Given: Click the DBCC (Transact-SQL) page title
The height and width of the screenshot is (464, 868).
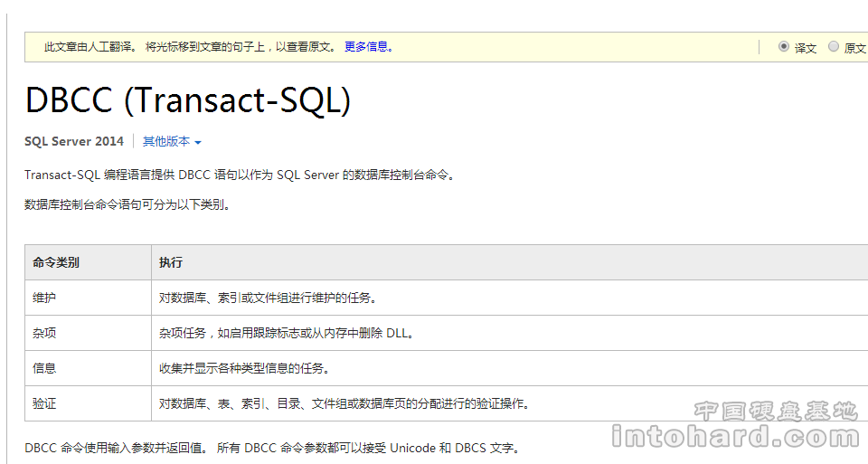Looking at the screenshot, I should 188,99.
